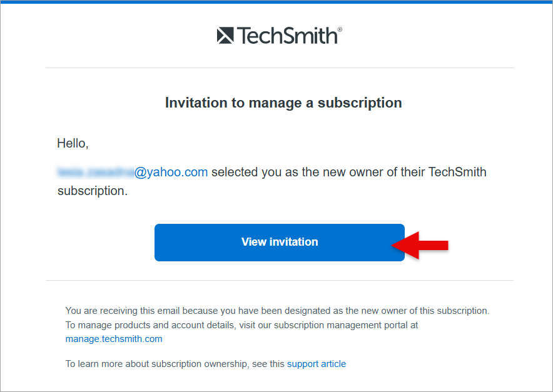Viewport: 553px width, 392px height.
Task: Click the "Hello," greeting text
Action: click(x=73, y=143)
